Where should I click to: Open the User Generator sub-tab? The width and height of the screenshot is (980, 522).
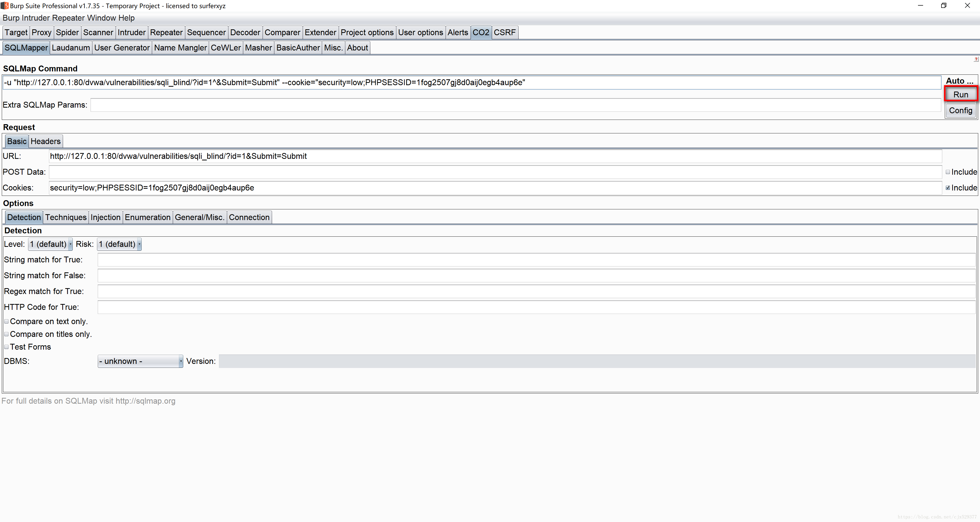(x=122, y=48)
